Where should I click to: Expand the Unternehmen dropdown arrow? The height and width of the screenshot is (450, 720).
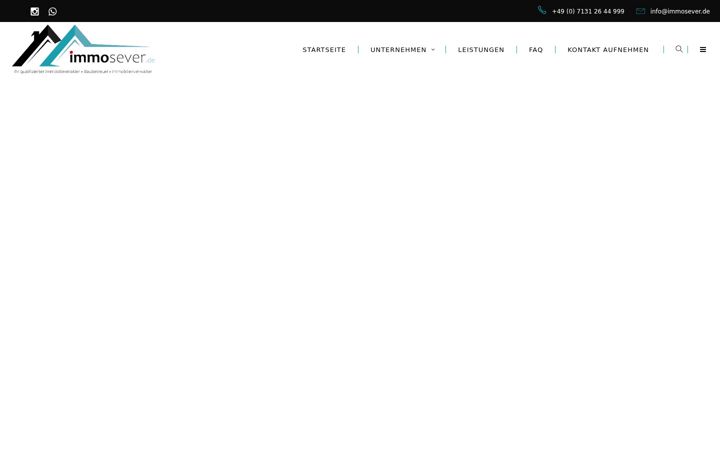(433, 50)
